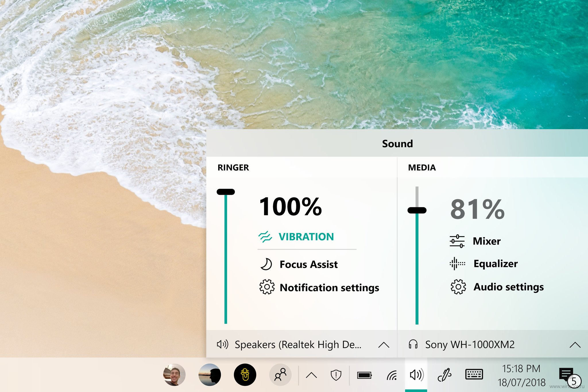The image size is (588, 392).
Task: Click the RINGER section header
Action: (233, 168)
